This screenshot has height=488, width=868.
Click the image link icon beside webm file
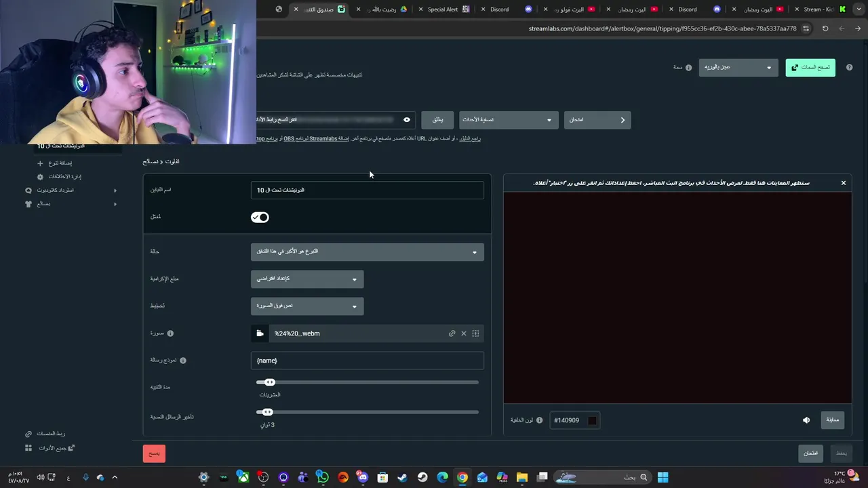coord(452,333)
